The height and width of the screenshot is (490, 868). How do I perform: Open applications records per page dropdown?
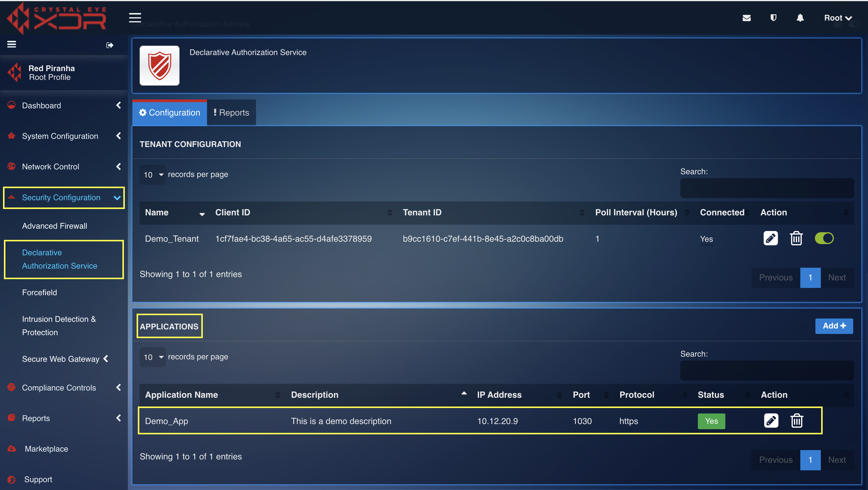(153, 357)
